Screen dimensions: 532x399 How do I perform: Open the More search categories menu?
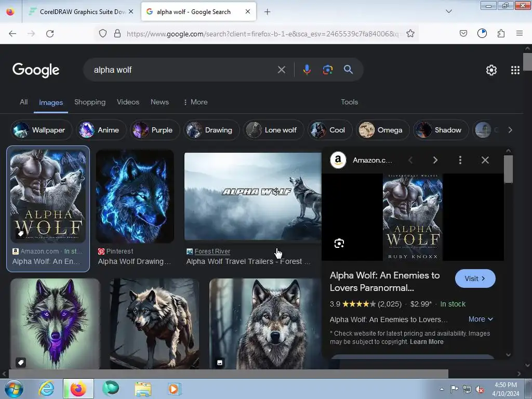195,102
